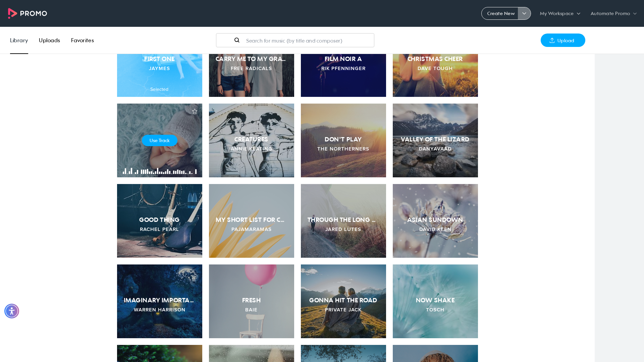Select the Film Noir A track

click(x=343, y=75)
